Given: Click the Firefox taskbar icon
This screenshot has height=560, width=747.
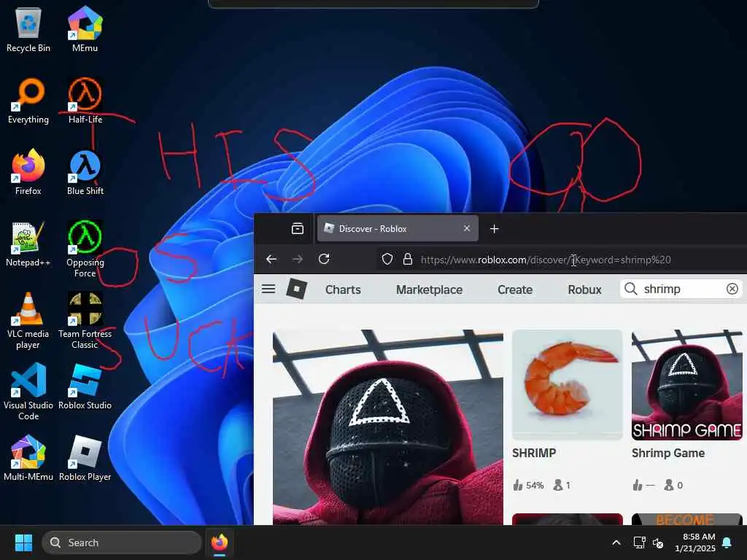Looking at the screenshot, I should (220, 542).
